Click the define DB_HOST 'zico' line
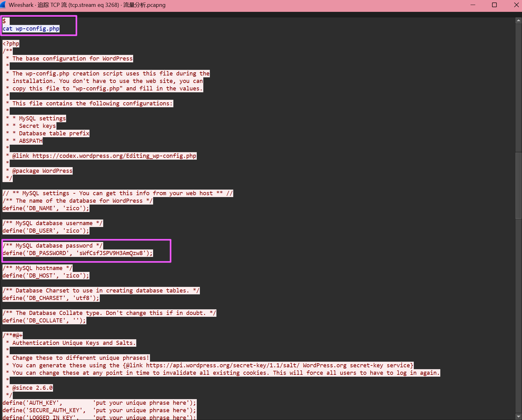 click(46, 276)
